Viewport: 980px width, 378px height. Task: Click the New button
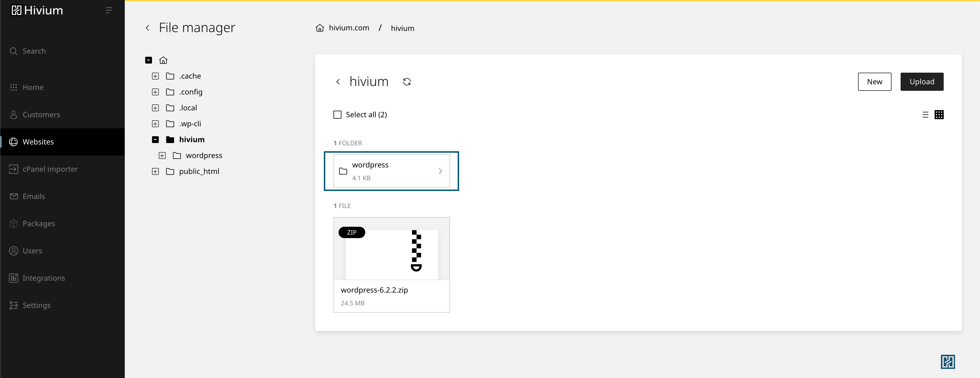point(874,81)
